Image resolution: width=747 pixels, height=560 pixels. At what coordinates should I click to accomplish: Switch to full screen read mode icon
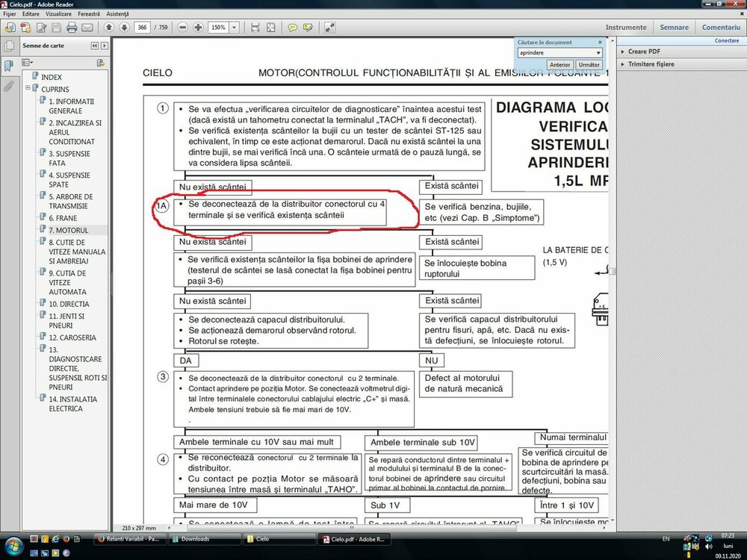[329, 28]
